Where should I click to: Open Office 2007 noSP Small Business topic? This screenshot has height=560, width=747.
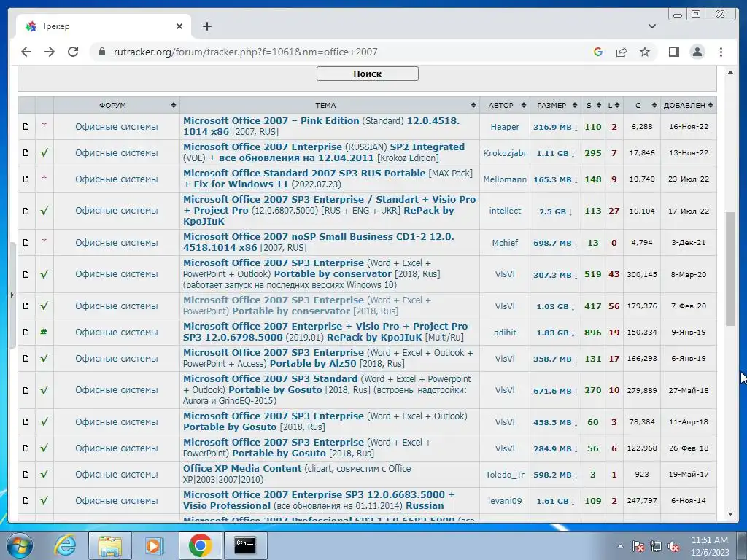pos(318,242)
